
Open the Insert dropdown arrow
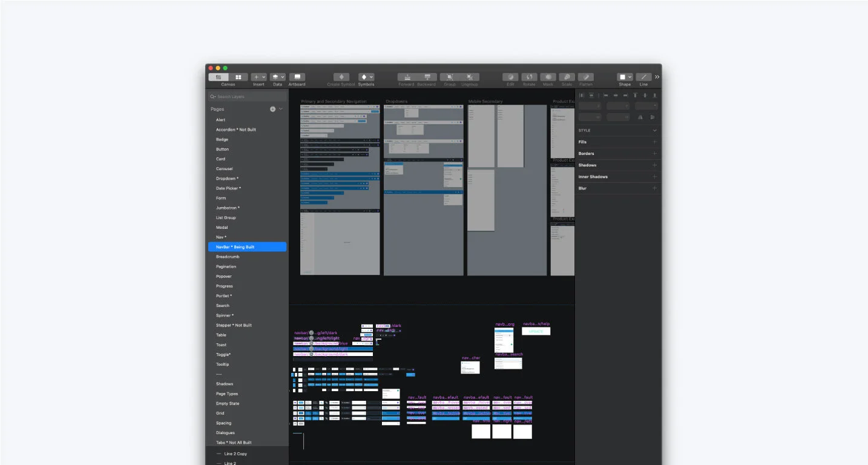263,76
